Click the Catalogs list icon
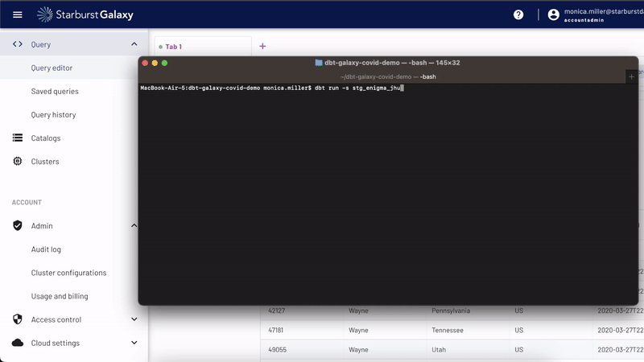 click(x=17, y=138)
